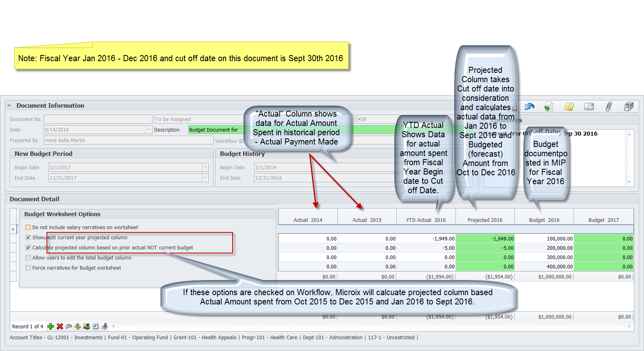Open the yellow sticky note icon
Screen dimensions: 644x351
coord(569,106)
